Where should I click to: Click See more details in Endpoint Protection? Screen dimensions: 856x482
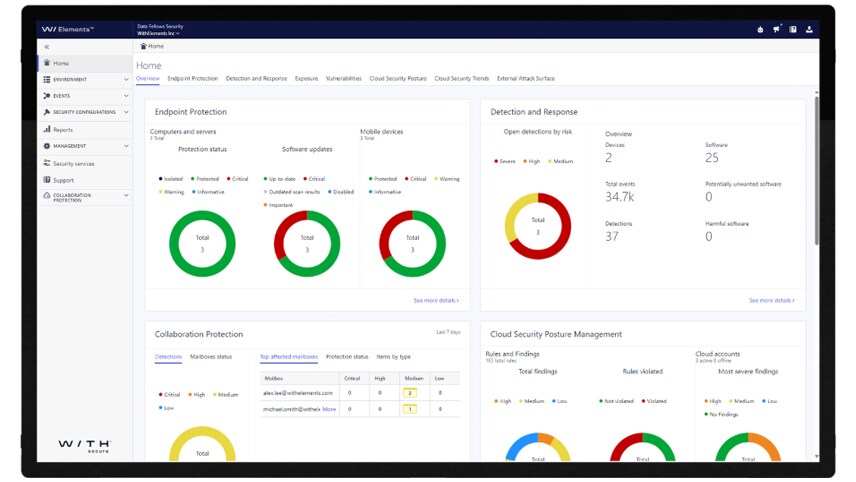pos(437,300)
